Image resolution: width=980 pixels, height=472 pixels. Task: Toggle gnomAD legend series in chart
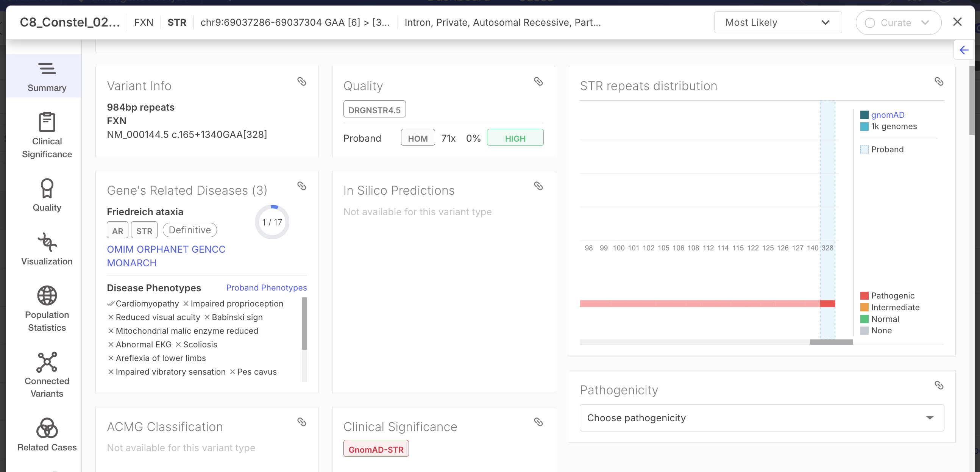point(888,115)
